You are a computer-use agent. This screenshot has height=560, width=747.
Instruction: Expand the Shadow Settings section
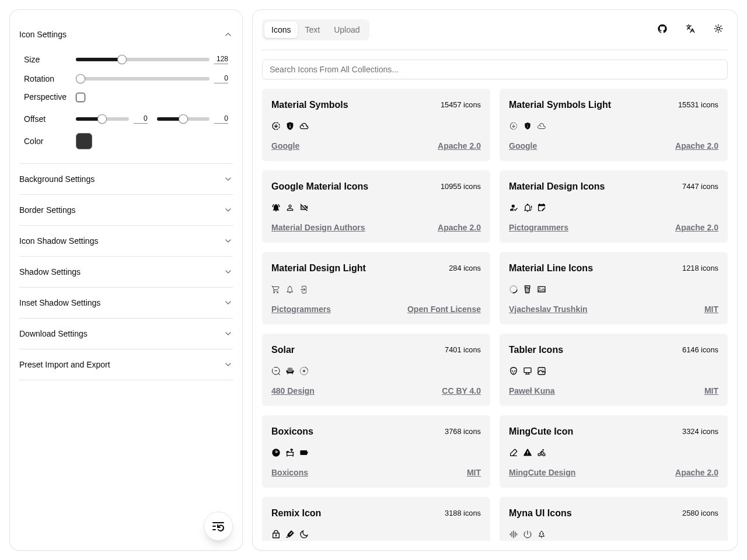tap(126, 272)
